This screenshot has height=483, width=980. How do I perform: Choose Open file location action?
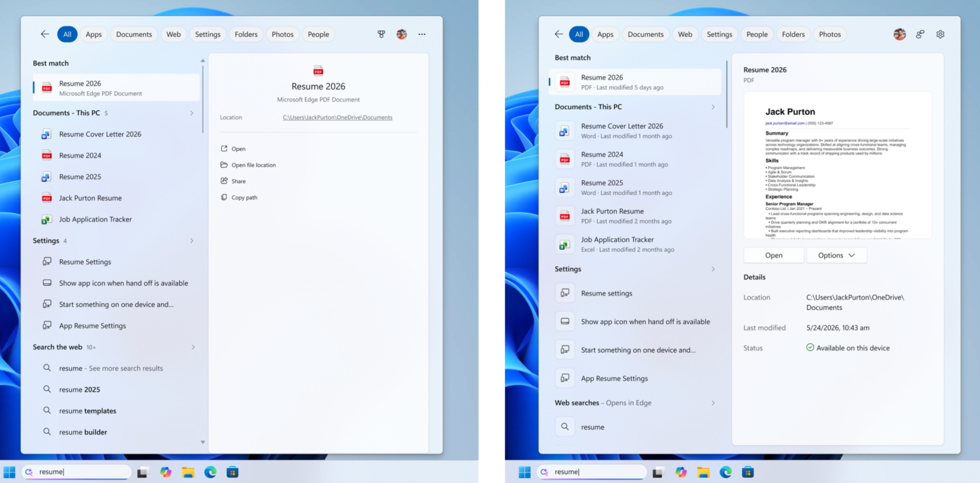[248, 165]
